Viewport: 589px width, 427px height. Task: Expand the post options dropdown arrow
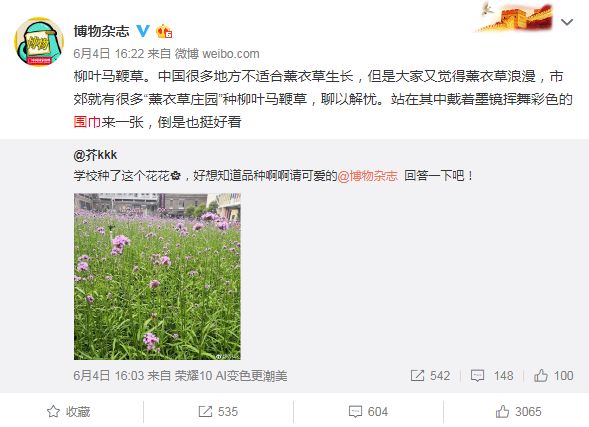(567, 23)
